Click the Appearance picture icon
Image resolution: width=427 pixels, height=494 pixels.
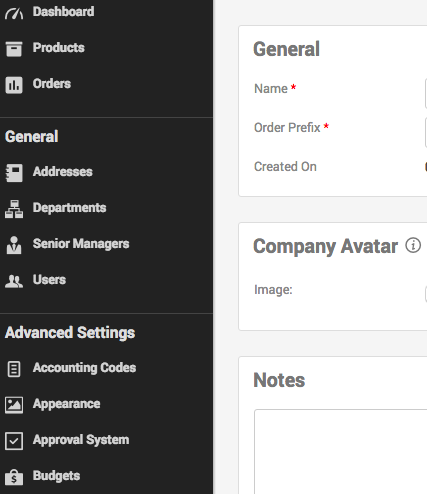pos(14,405)
